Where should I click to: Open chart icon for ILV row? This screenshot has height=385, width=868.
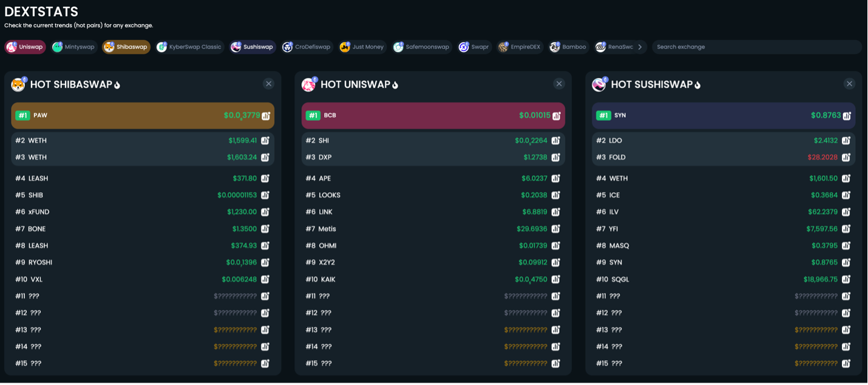(846, 212)
